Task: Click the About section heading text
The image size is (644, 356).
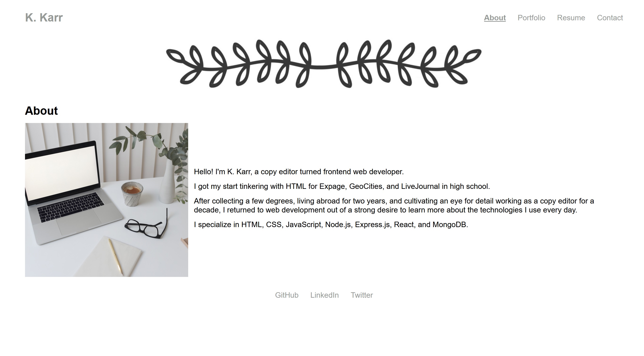Action: pyautogui.click(x=42, y=111)
